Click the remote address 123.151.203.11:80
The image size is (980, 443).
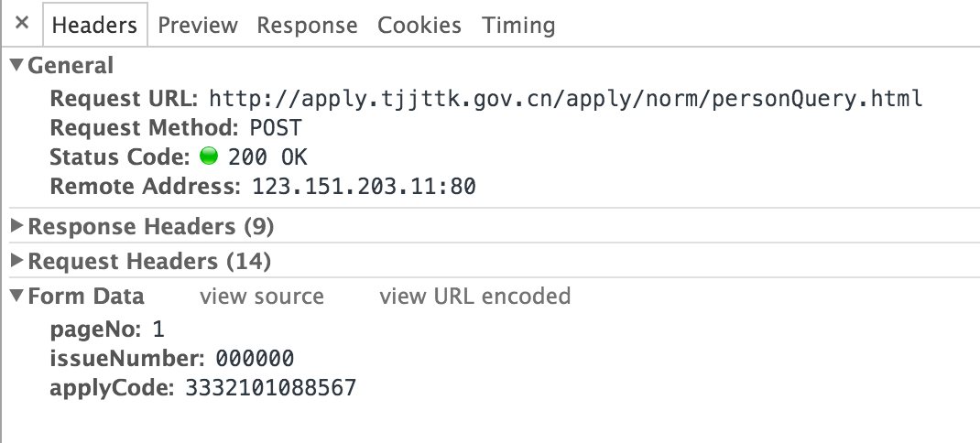click(x=364, y=186)
